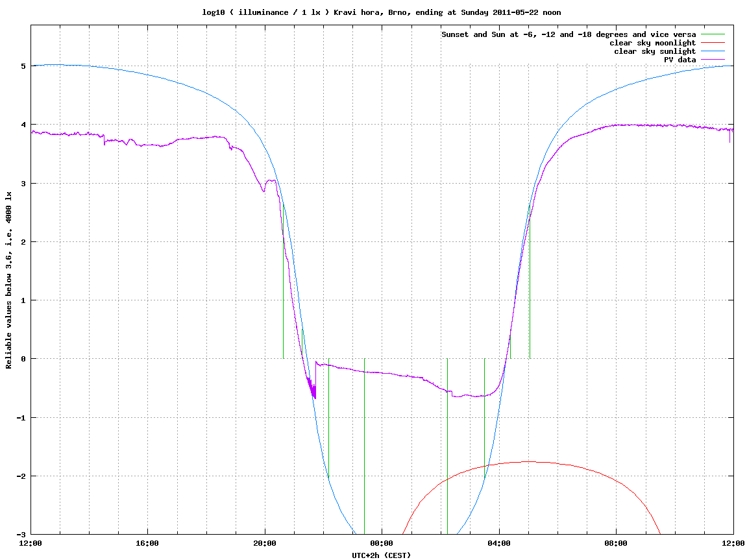Screen dimensions: 747x560
Task: Click the '16:00' x-axis tick label
Action: pyautogui.click(x=148, y=543)
